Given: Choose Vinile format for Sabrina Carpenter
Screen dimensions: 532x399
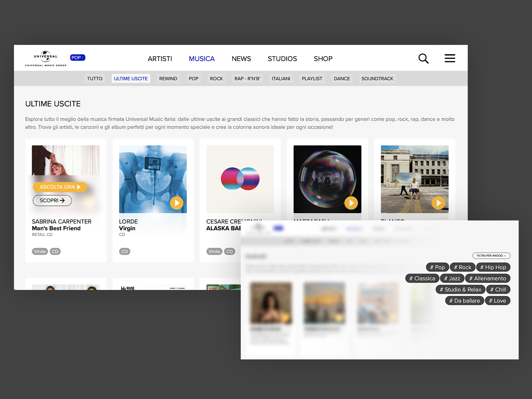Looking at the screenshot, I should click(40, 252).
